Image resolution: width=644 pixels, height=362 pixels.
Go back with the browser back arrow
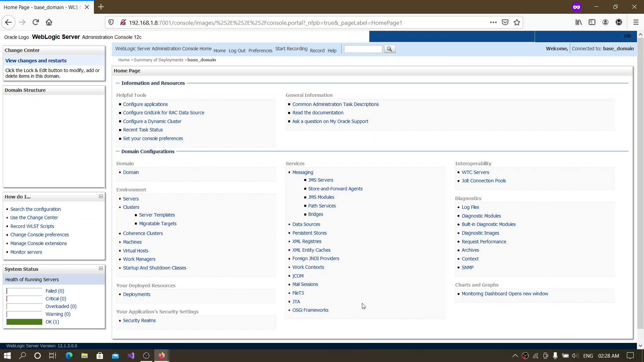pos(8,22)
